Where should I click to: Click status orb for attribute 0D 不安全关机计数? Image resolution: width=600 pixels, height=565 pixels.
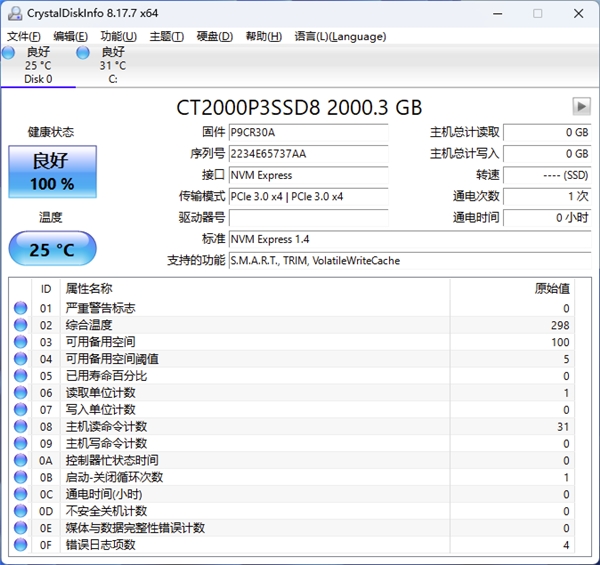click(21, 511)
